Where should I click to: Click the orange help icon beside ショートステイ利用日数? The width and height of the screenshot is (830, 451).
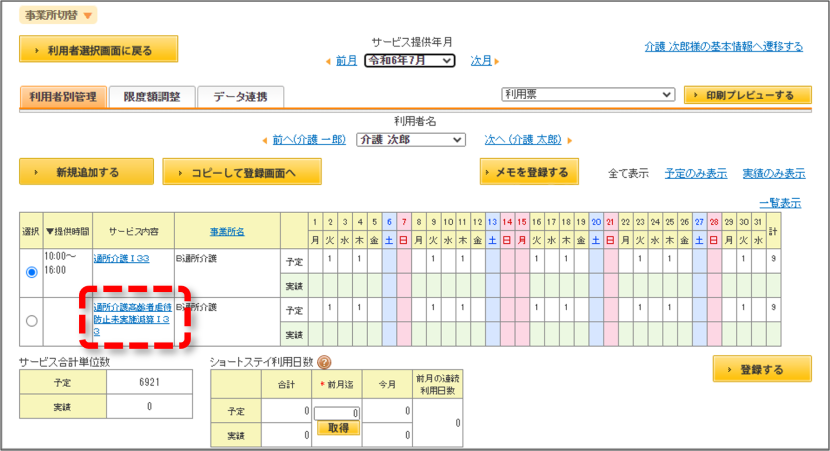pyautogui.click(x=324, y=362)
